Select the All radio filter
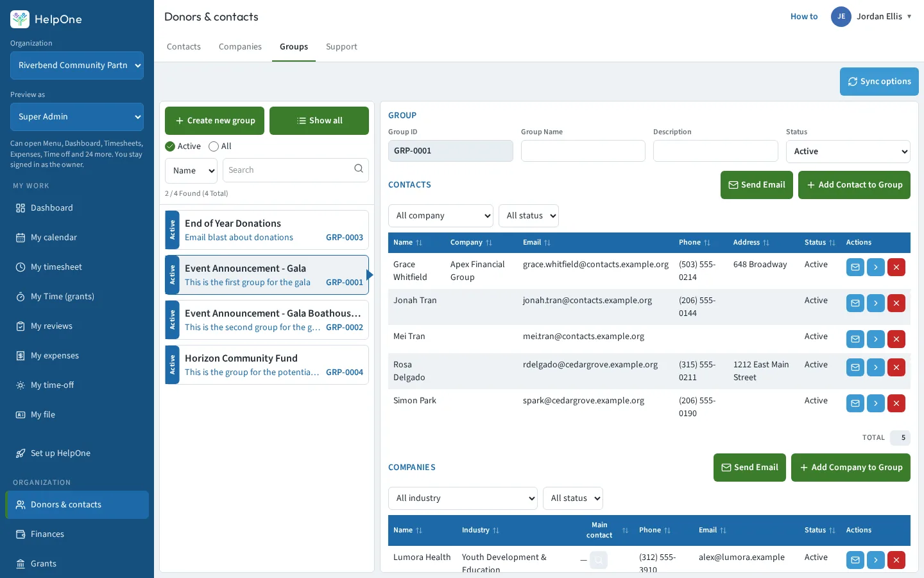Screen dimensions: 924x578 [214, 146]
